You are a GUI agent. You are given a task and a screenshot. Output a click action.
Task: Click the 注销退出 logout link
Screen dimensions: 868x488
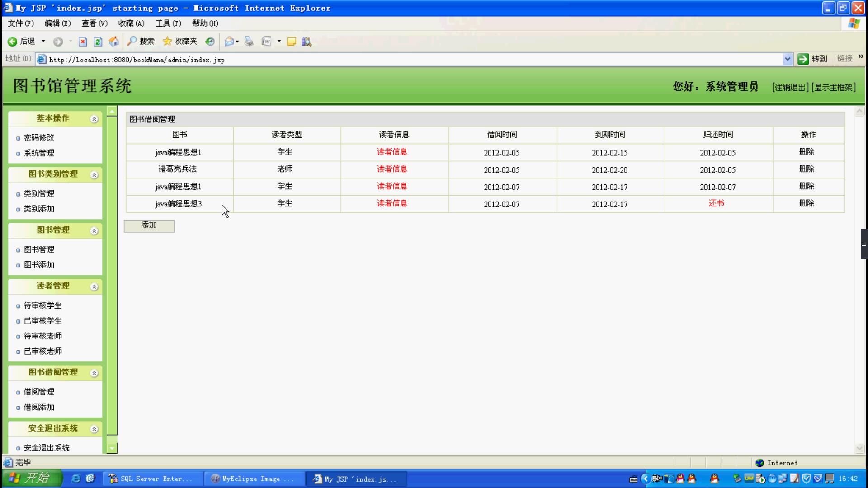(x=790, y=87)
